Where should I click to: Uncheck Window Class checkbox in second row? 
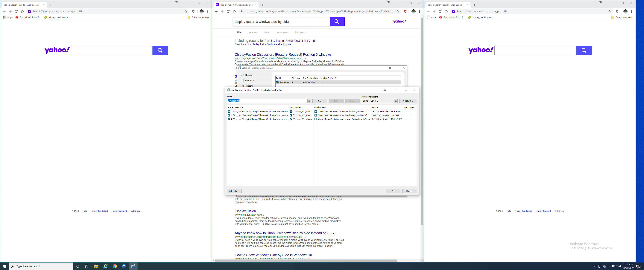tap(291, 115)
